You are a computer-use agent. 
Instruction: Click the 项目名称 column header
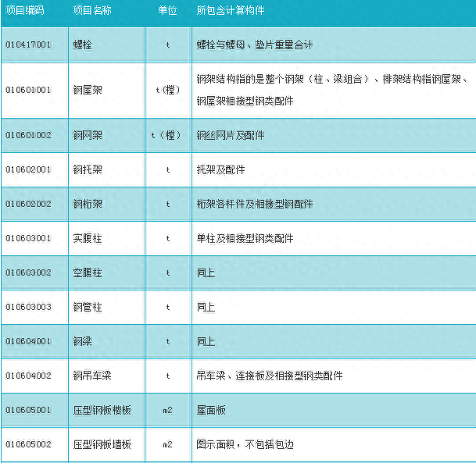[x=93, y=12]
